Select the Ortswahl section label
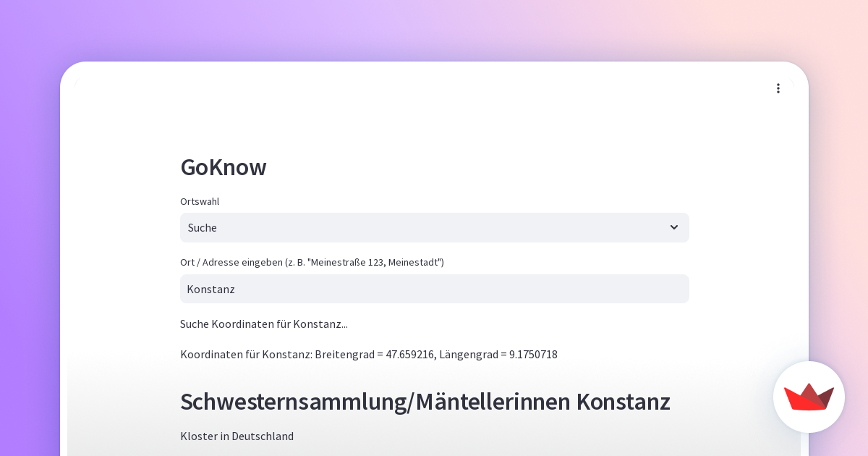The image size is (868, 456). click(x=200, y=201)
